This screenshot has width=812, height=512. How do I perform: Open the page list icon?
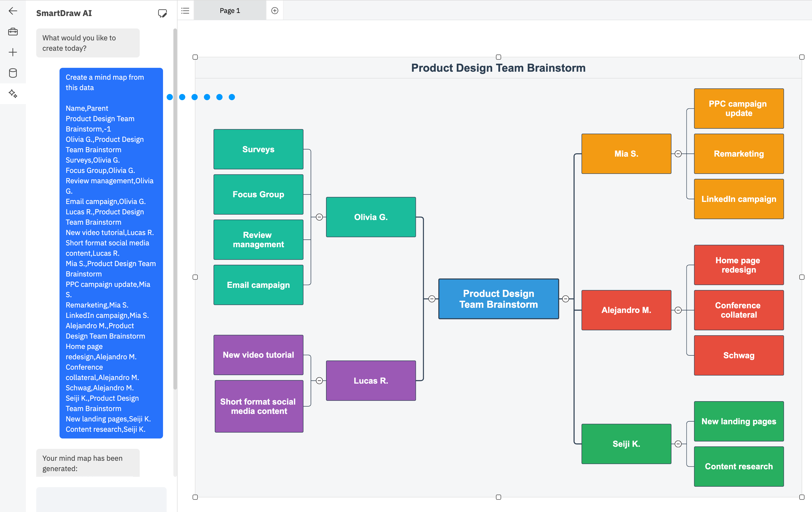coord(186,11)
